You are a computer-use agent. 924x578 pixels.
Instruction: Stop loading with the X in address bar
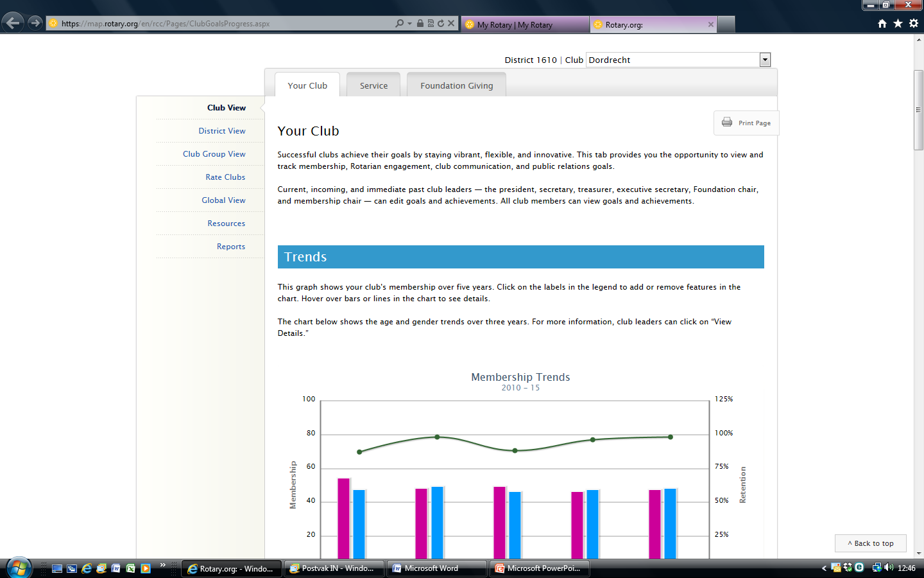pos(451,23)
